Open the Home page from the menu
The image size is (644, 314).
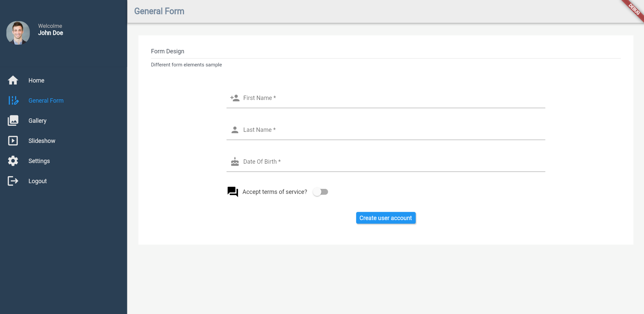(36, 81)
